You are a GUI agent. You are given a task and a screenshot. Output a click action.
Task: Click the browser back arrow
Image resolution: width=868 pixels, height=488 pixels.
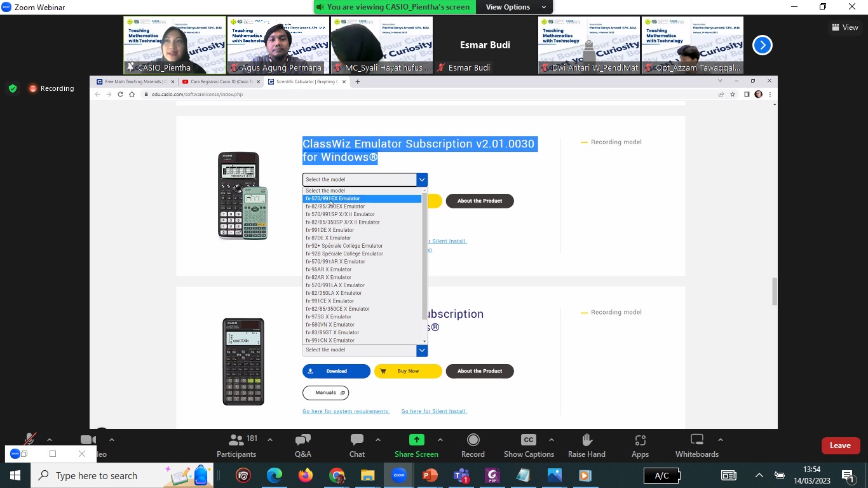[x=97, y=94]
